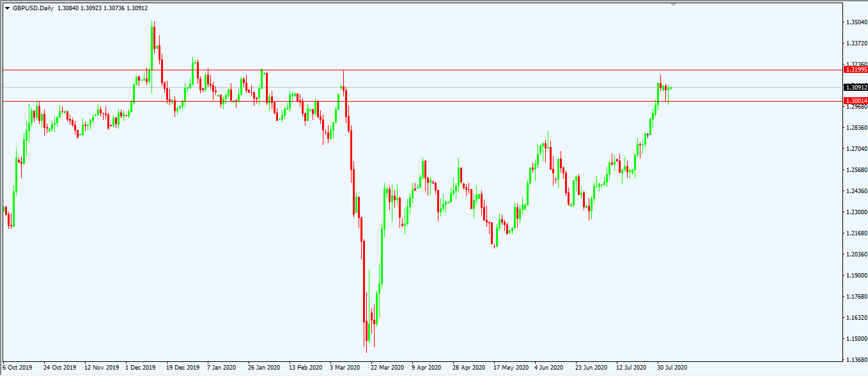Click the 1.15000 price axis label
The height and width of the screenshot is (376, 868).
pyautogui.click(x=856, y=339)
